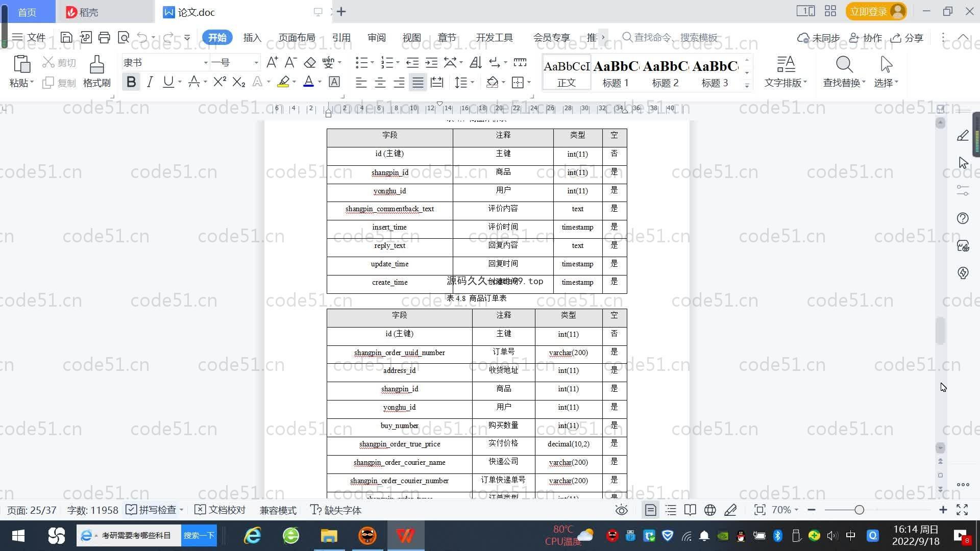Viewport: 980px width, 551px height.
Task: Click the Format Painter brush icon
Action: pyautogui.click(x=97, y=65)
